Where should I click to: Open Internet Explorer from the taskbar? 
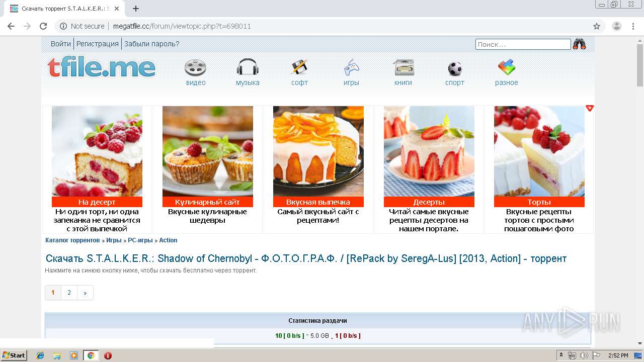tap(40, 355)
